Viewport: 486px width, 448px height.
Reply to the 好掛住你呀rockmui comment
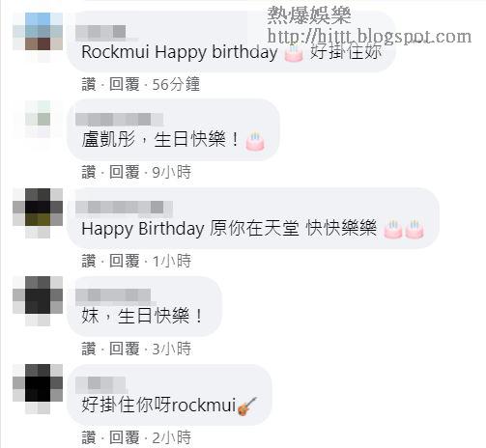[124, 437]
